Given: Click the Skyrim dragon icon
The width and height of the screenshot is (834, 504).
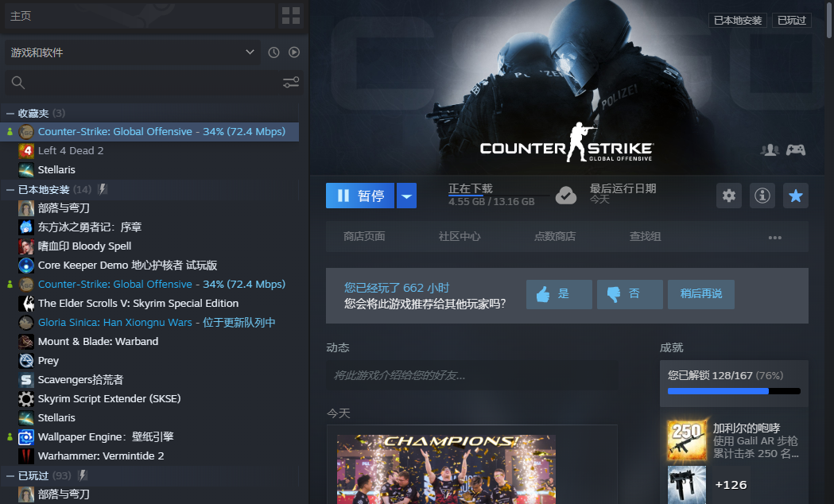Looking at the screenshot, I should pyautogui.click(x=26, y=303).
